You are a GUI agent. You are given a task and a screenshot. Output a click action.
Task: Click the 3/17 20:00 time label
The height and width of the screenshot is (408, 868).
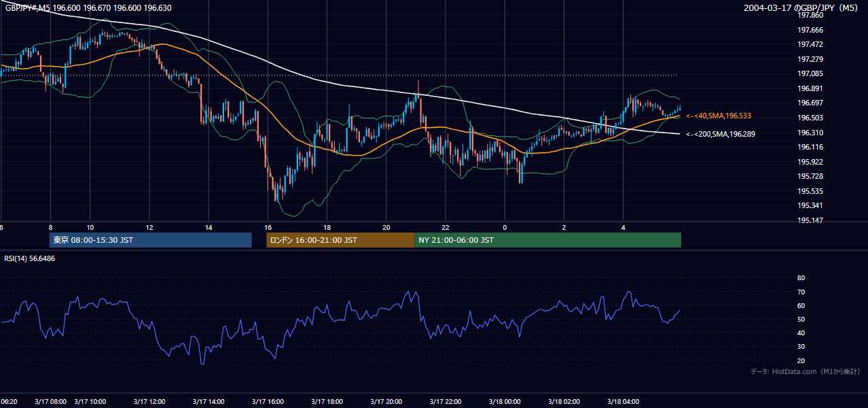(386, 401)
